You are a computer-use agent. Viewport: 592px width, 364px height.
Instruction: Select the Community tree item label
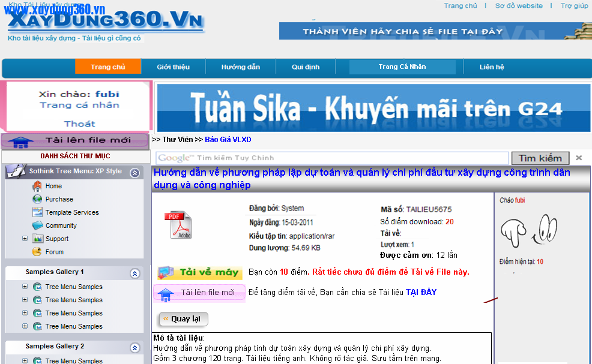pos(61,225)
